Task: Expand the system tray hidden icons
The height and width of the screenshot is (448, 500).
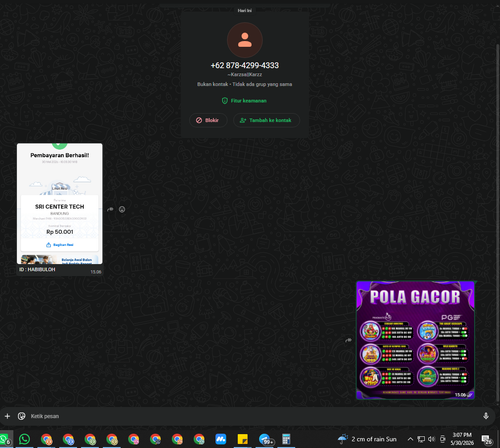Action: 410,439
